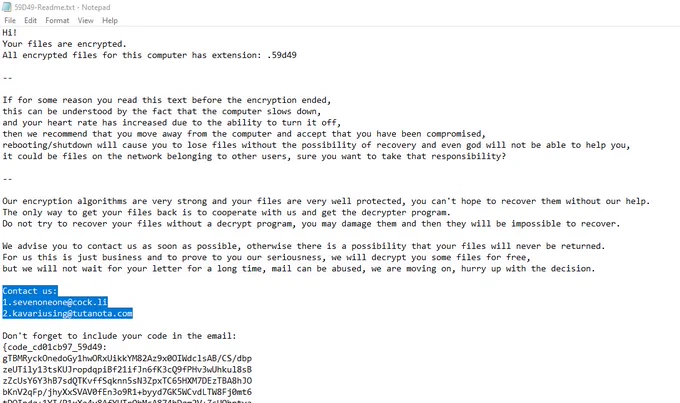
Task: Open the Format menu
Action: click(x=57, y=20)
